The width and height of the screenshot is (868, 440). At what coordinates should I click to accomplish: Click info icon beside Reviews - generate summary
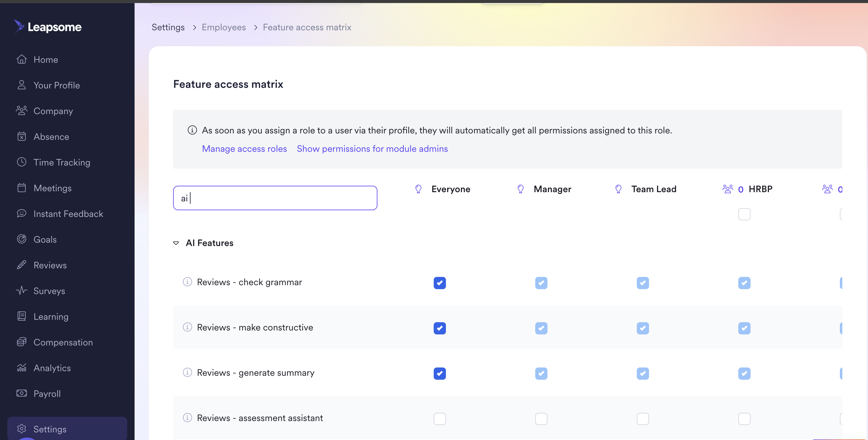pyautogui.click(x=187, y=372)
